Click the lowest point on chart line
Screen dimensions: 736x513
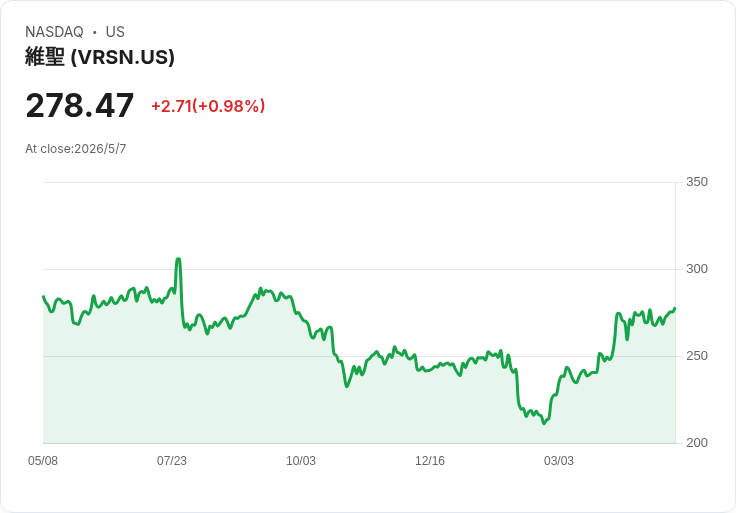pos(544,423)
